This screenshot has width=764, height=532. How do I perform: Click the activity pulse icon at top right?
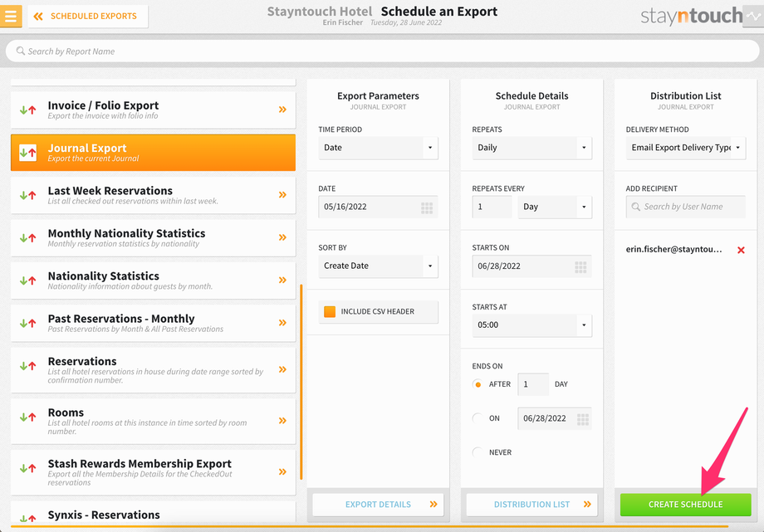pos(754,17)
